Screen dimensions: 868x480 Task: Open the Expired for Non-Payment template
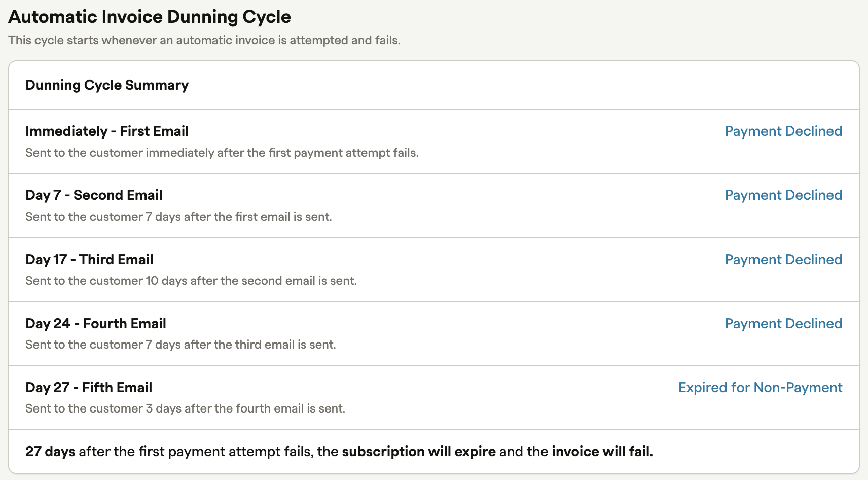[x=760, y=388]
